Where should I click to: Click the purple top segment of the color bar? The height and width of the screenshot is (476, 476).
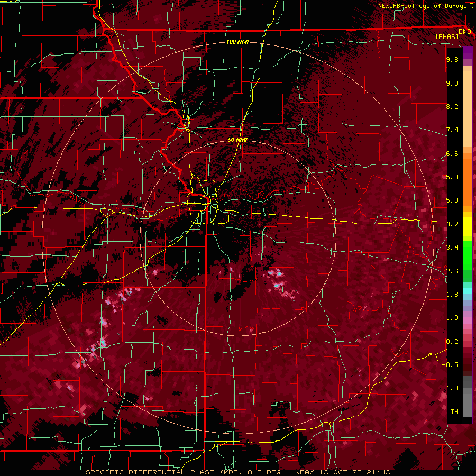[467, 53]
